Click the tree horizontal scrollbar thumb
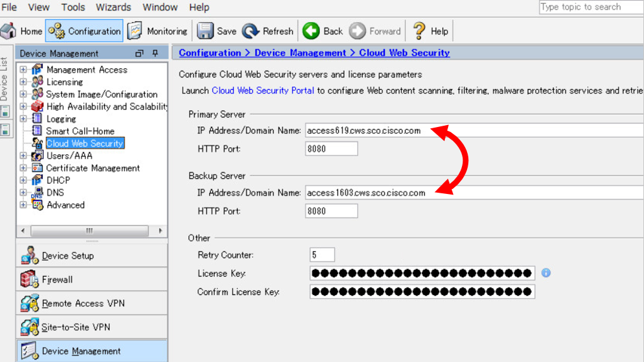Image resolution: width=644 pixels, height=362 pixels. (x=90, y=231)
